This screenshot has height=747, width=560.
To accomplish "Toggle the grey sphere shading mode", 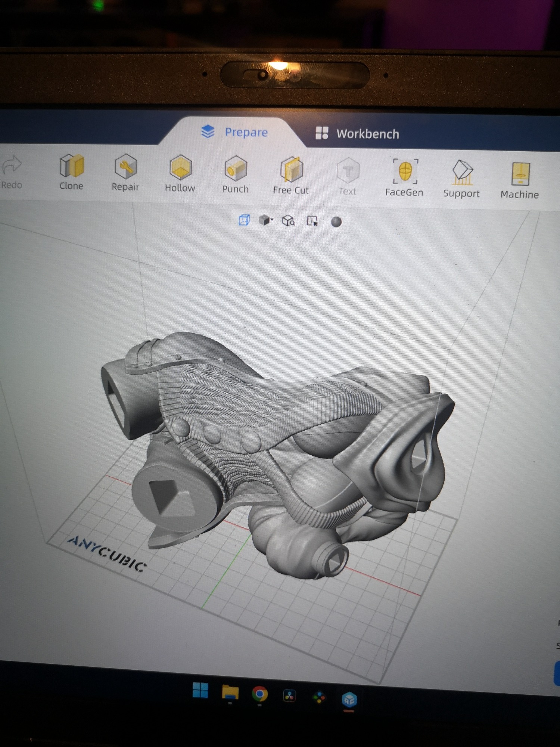I will [x=336, y=222].
